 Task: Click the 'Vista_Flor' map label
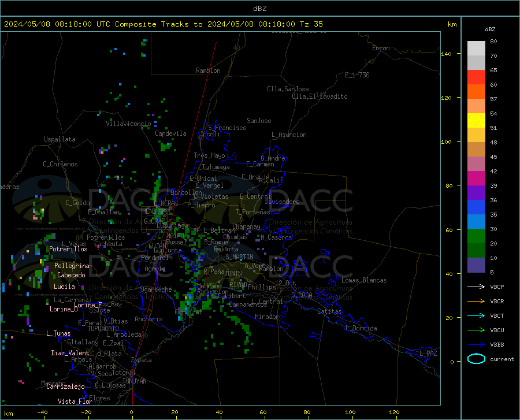pyautogui.click(x=75, y=402)
